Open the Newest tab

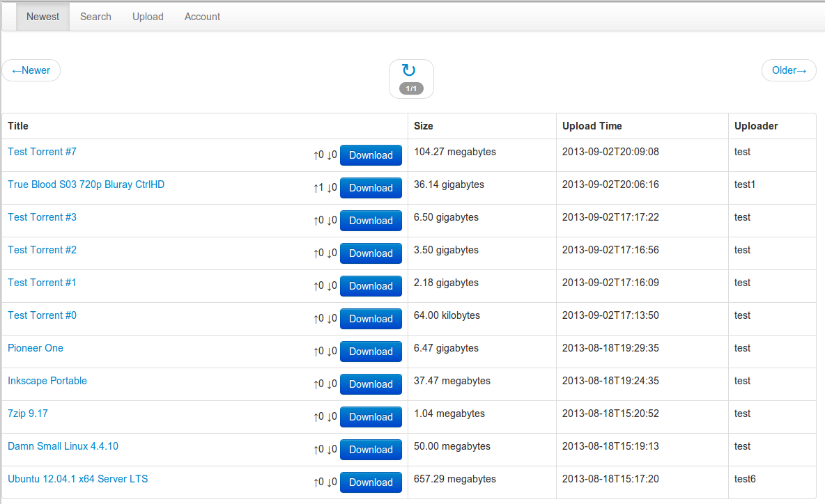43,17
